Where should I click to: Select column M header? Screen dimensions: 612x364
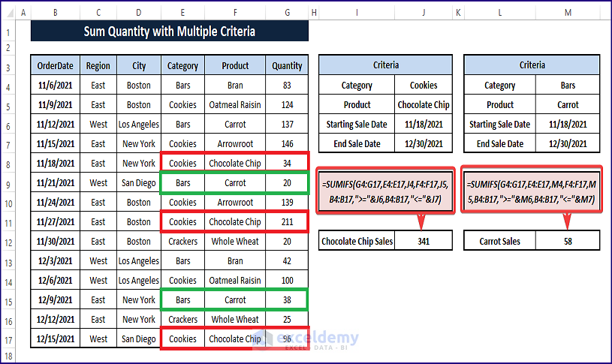[x=568, y=13]
